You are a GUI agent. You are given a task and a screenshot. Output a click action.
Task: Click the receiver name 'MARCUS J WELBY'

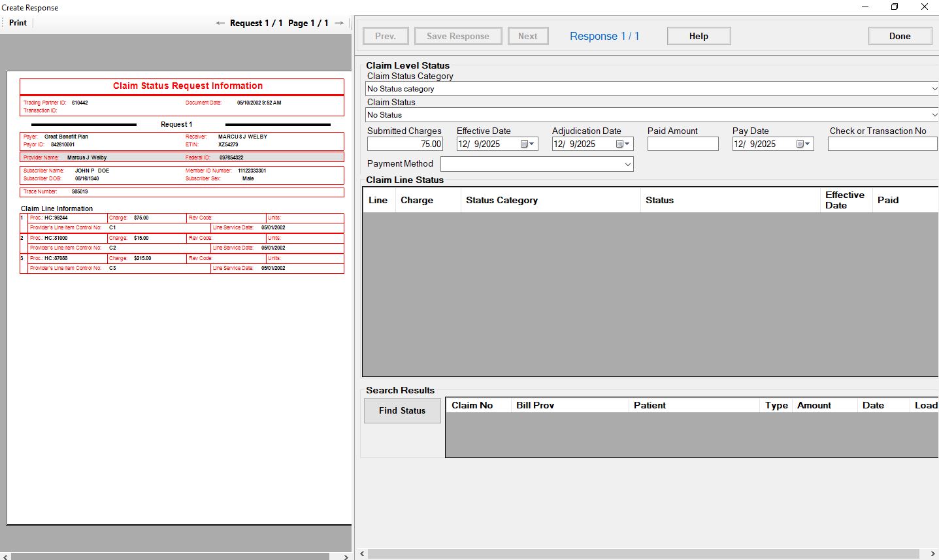pyautogui.click(x=242, y=137)
